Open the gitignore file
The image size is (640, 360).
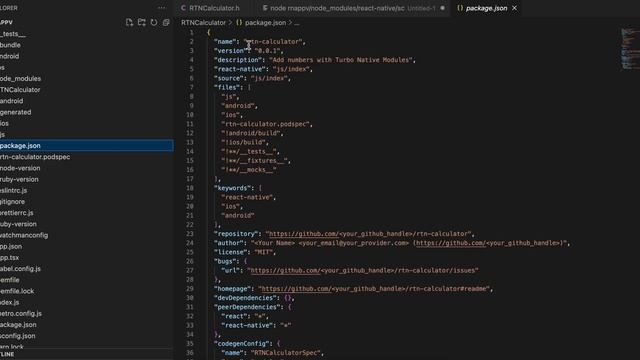87,202
